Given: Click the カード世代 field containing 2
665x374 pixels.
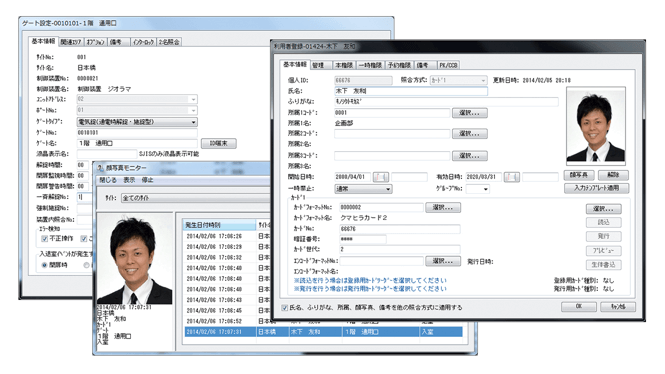Looking at the screenshot, I should [400, 249].
